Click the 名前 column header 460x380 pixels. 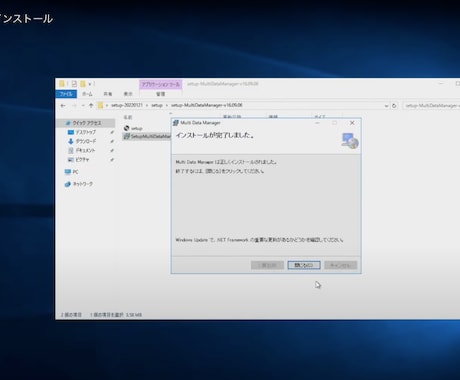pos(128,117)
